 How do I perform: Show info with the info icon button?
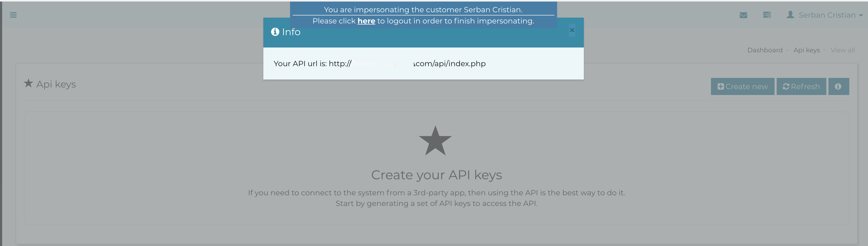838,86
